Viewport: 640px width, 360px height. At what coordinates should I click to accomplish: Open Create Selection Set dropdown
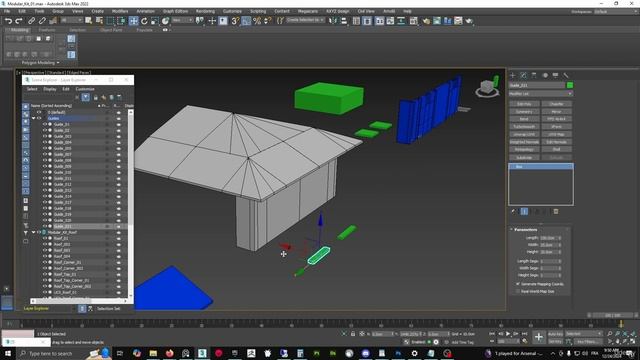point(305,20)
